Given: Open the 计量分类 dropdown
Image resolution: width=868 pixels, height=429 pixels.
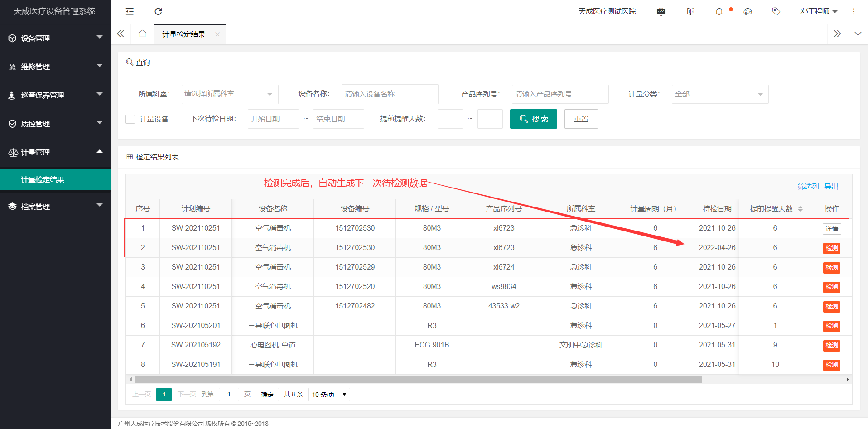Looking at the screenshot, I should click(720, 94).
